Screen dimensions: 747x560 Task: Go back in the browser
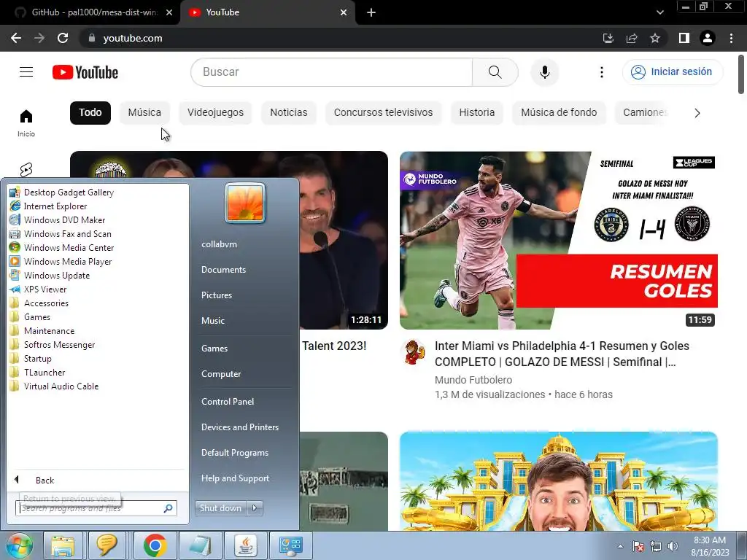click(x=16, y=38)
